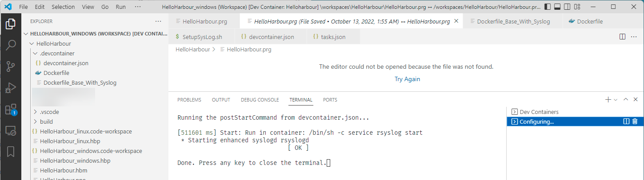
Task: Split the Configuring terminal
Action: click(626, 121)
